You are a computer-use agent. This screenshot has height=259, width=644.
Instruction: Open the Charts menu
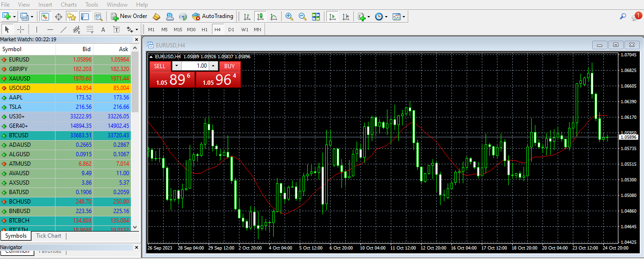[69, 5]
